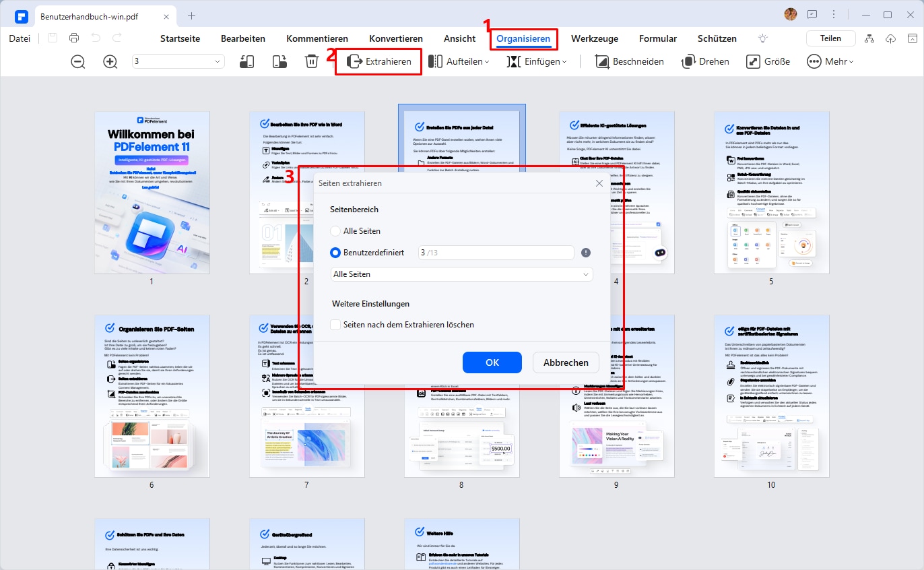Open the page number dropdown showing 3
The width and height of the screenshot is (924, 570).
[x=178, y=61]
